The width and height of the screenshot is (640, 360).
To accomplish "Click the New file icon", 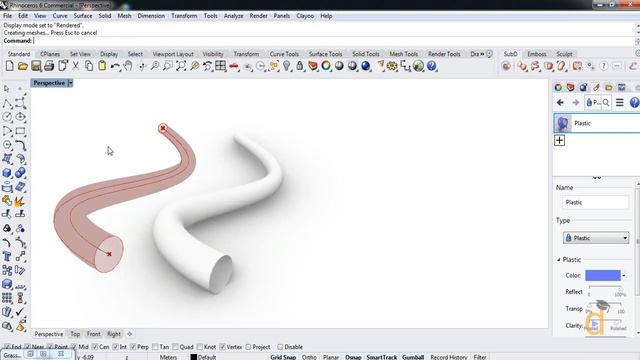I will click(x=9, y=66).
